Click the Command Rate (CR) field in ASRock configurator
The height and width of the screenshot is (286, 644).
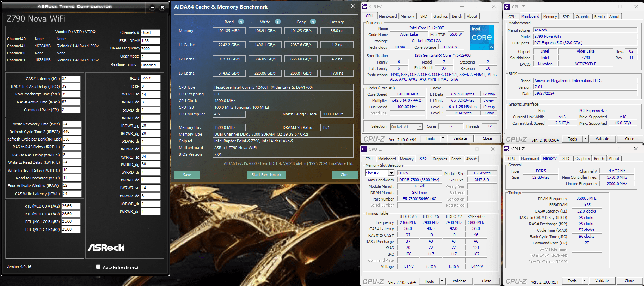click(x=71, y=110)
